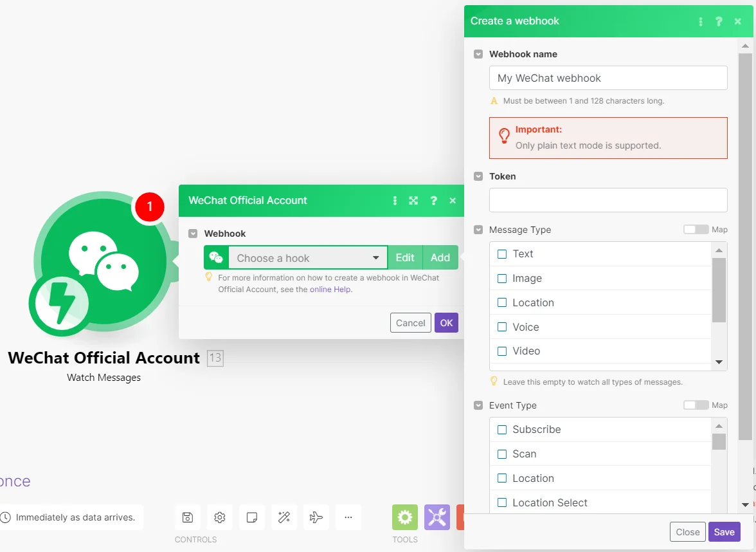Viewport: 756px width, 552px height.
Task: Click Event Type list scroll up arrow
Action: (x=719, y=426)
